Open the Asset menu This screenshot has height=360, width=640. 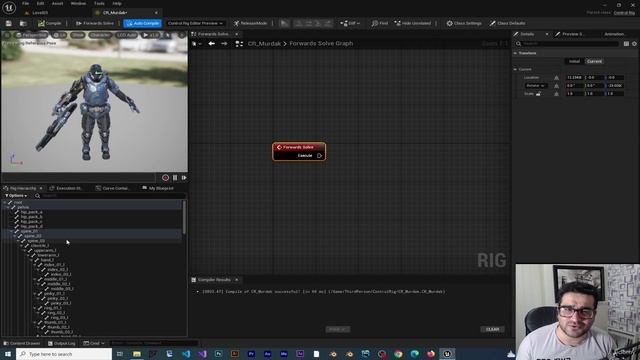point(57,3)
